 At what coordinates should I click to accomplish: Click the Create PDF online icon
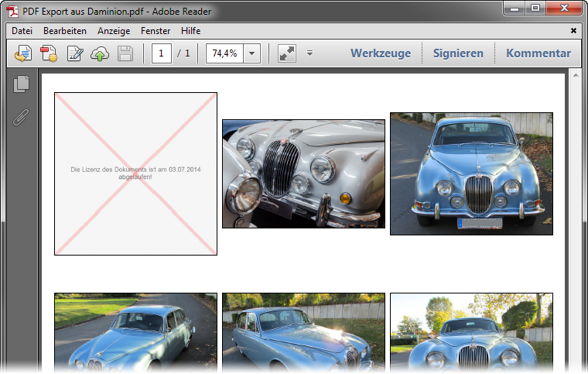49,53
